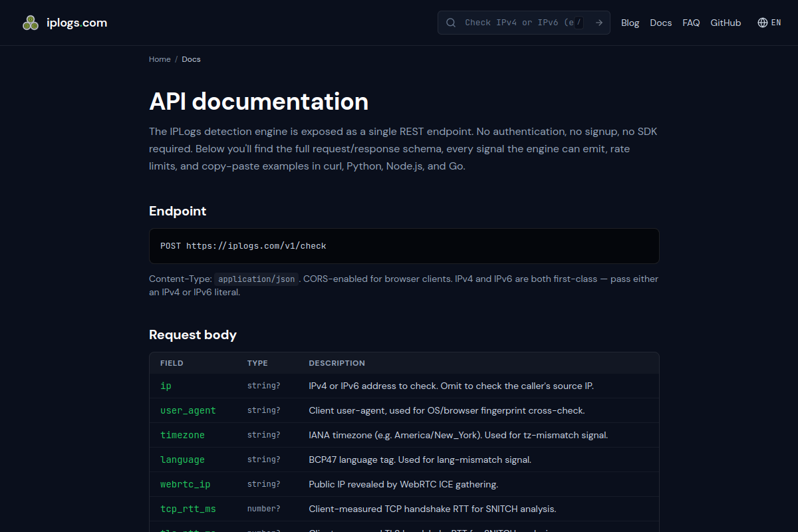Viewport: 798px width, 532px height.
Task: Open the EN language selector
Action: (x=769, y=23)
